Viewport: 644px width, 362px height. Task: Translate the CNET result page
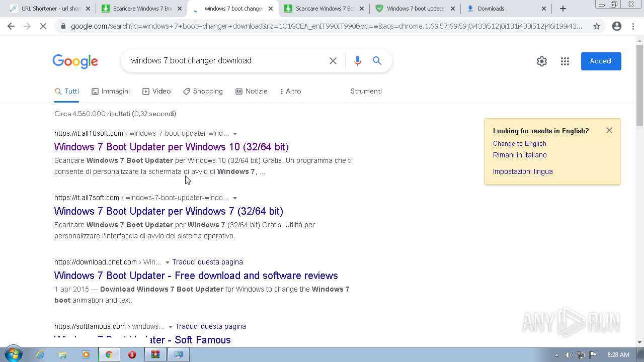[207, 262]
